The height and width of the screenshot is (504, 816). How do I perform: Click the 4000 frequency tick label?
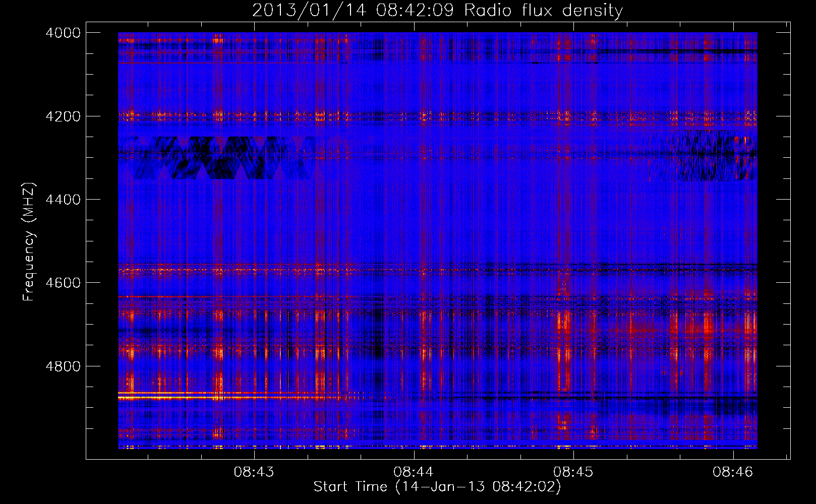tap(63, 33)
